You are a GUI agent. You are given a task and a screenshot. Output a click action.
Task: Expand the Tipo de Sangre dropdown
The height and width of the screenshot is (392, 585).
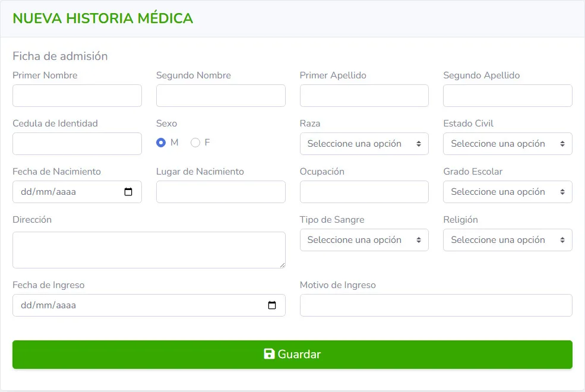coord(364,240)
